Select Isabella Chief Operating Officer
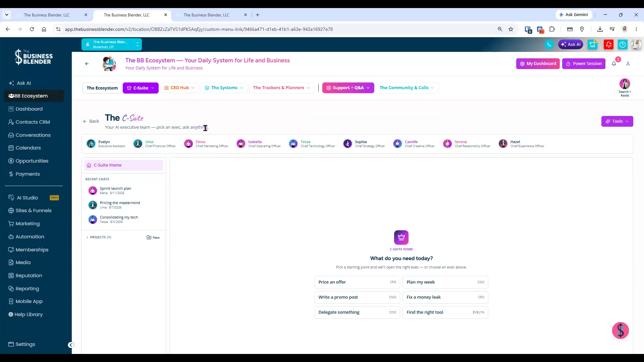 click(259, 144)
